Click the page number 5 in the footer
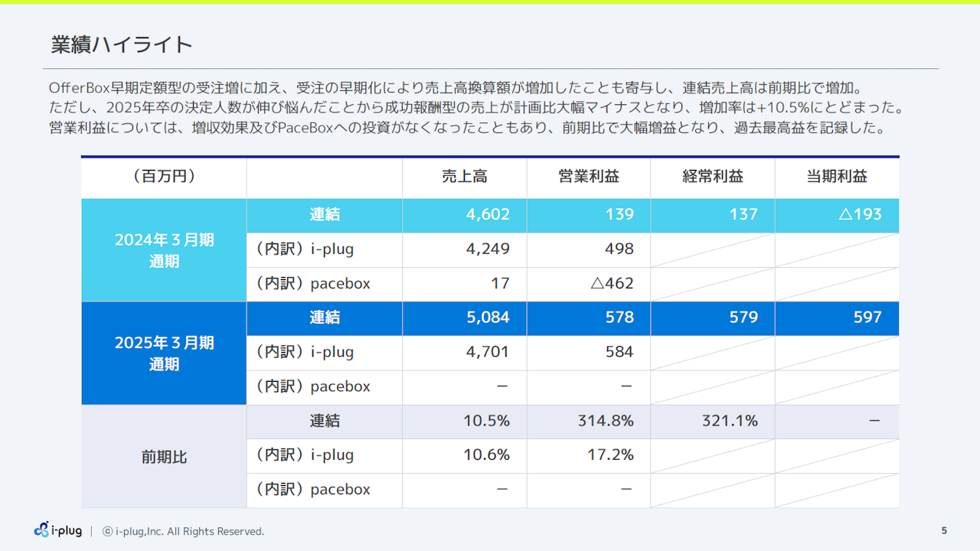 click(x=944, y=530)
